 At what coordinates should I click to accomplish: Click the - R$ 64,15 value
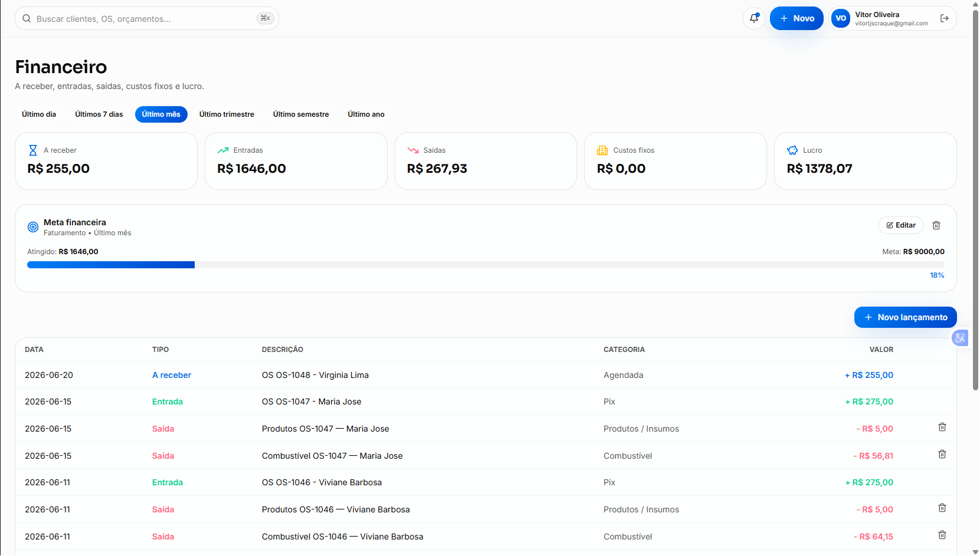(873, 537)
